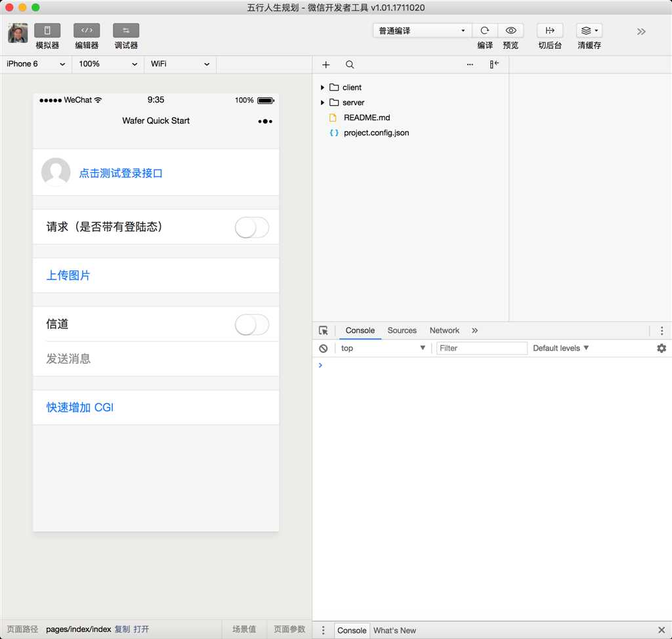Viewport: 672px width, 639px height.
Task: Click the console prompt line
Action: click(492, 365)
